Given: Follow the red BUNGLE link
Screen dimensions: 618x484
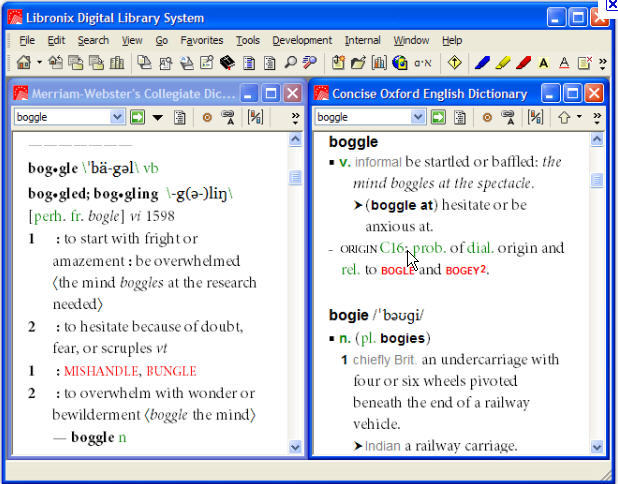Looking at the screenshot, I should 171,371.
